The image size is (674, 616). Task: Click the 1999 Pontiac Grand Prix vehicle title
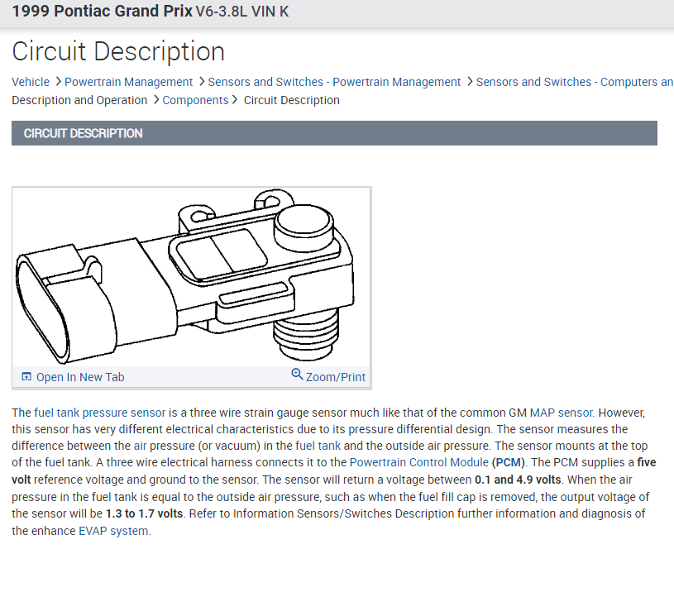pyautogui.click(x=103, y=12)
